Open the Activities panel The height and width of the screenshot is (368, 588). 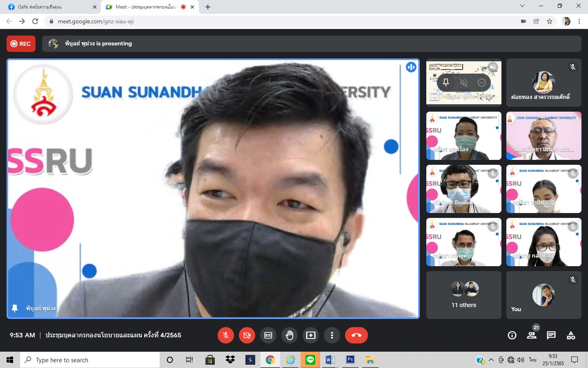571,335
